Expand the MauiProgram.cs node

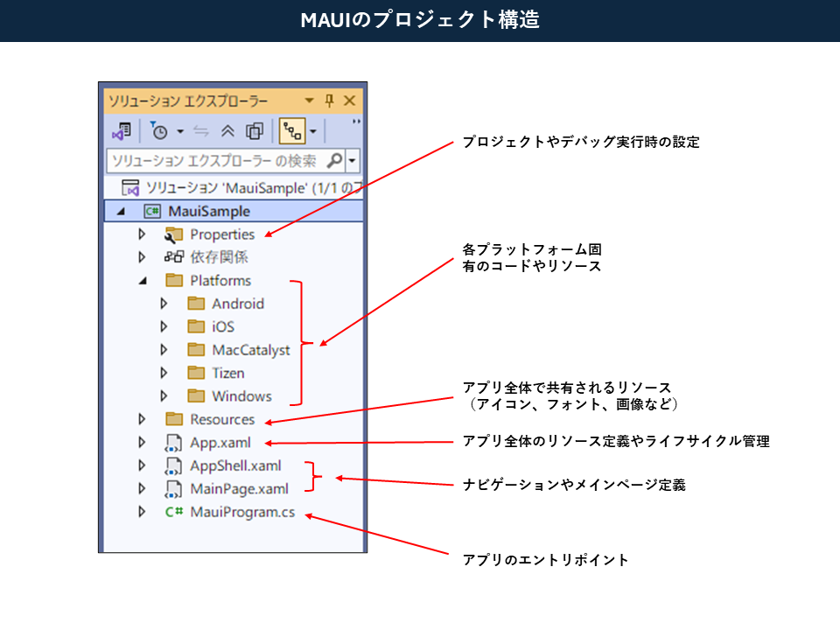tap(142, 511)
